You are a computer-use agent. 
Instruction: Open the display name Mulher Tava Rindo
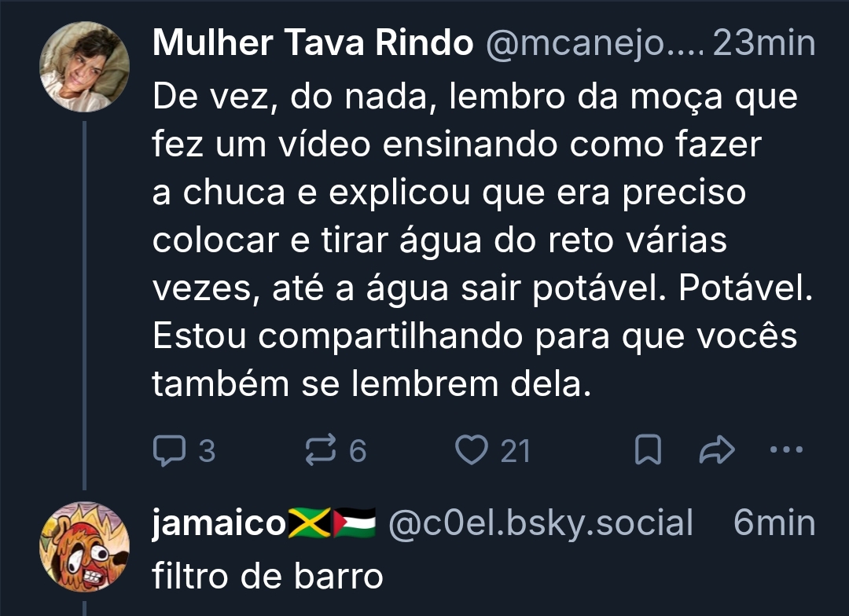(313, 42)
